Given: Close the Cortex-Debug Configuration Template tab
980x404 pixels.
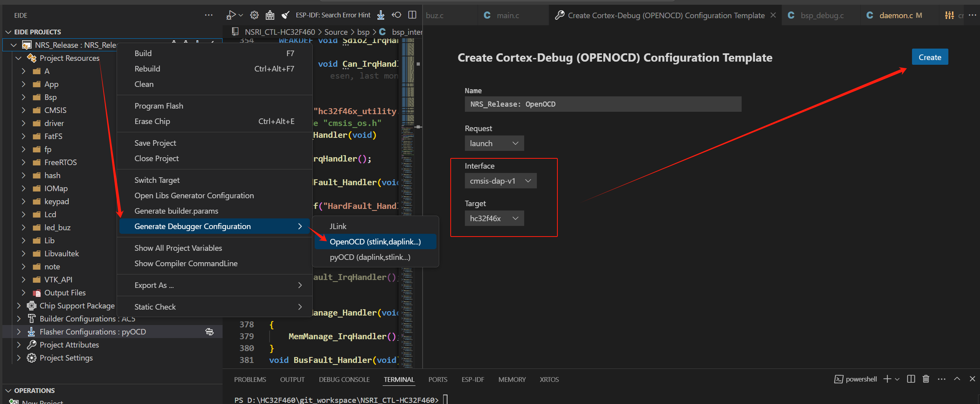Looking at the screenshot, I should pos(773,15).
